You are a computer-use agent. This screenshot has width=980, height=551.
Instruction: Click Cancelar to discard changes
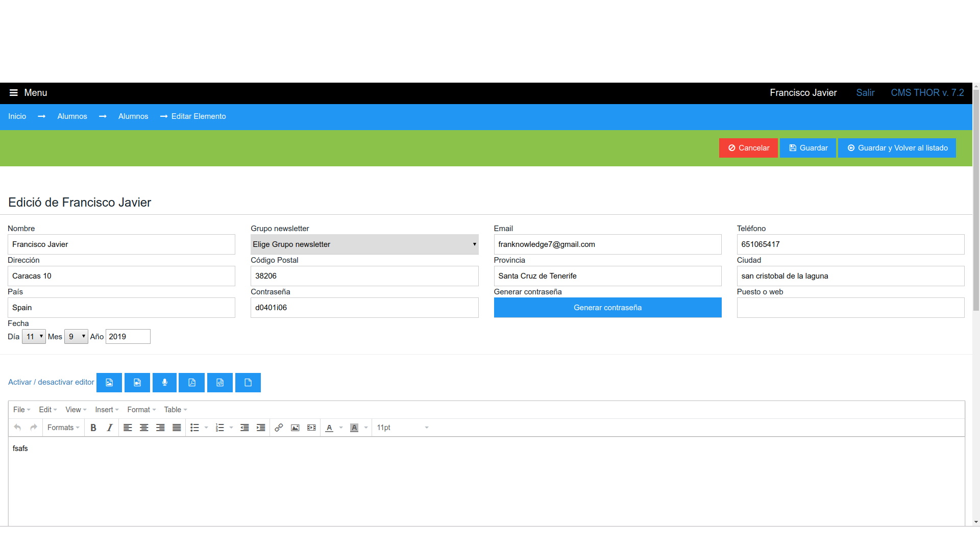coord(748,148)
